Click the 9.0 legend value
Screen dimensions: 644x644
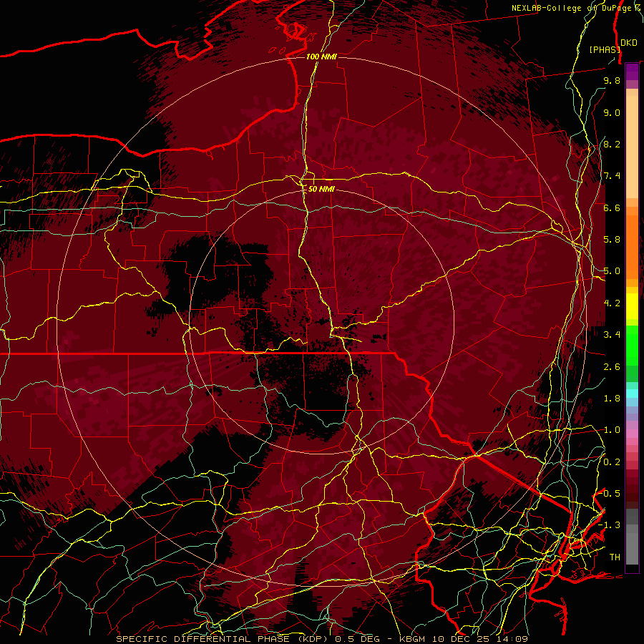(612, 112)
